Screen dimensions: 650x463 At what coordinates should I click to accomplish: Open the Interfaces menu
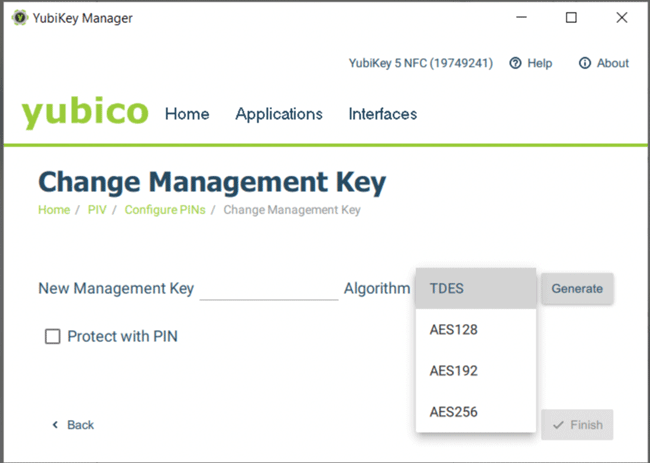pos(383,114)
